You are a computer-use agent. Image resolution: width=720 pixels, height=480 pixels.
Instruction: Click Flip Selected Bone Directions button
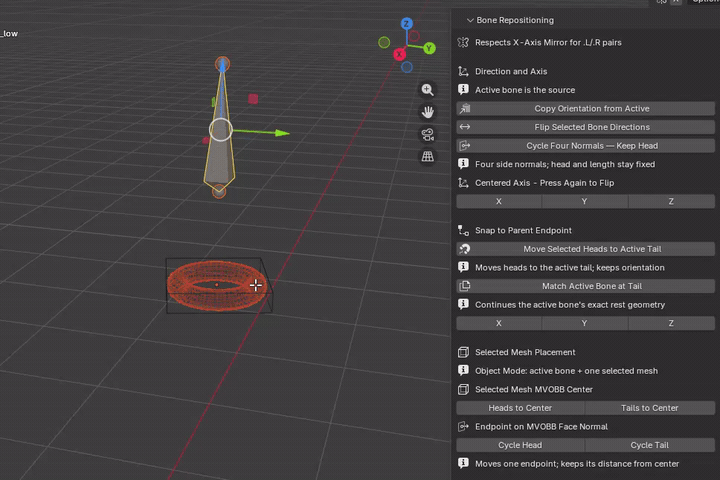tap(585, 127)
